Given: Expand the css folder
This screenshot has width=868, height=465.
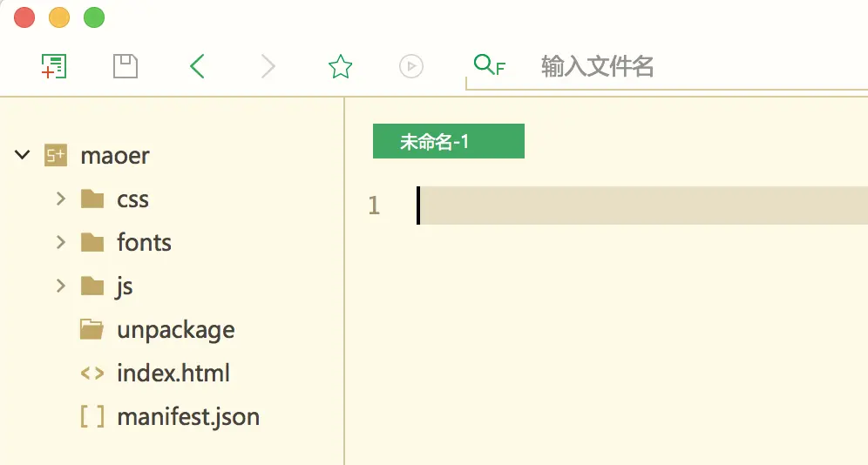Looking at the screenshot, I should point(61,199).
